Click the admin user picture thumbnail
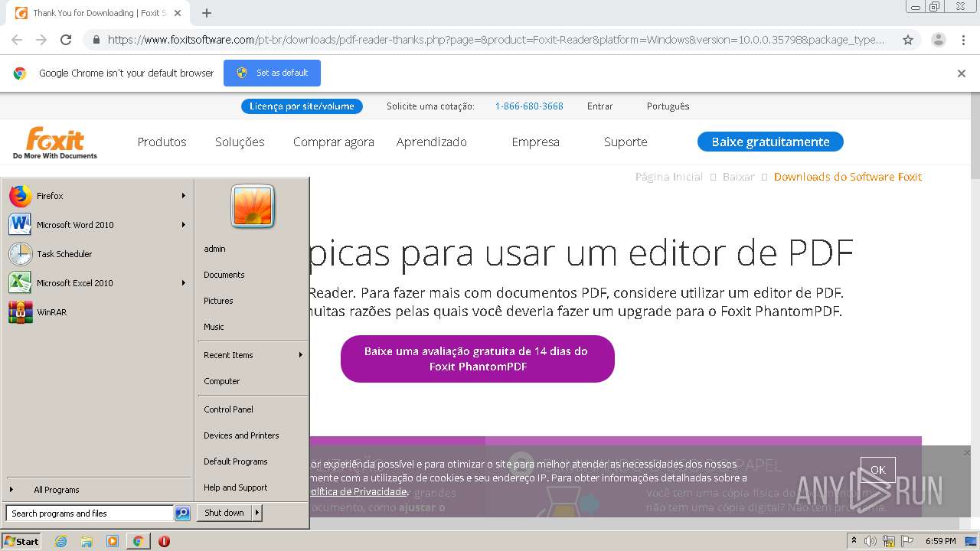The width and height of the screenshot is (980, 551). pos(253,206)
